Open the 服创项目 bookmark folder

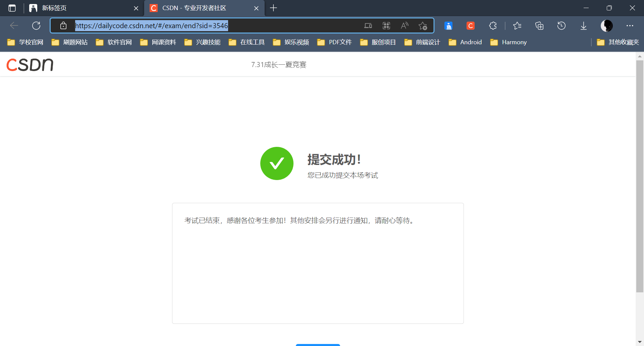pyautogui.click(x=378, y=42)
